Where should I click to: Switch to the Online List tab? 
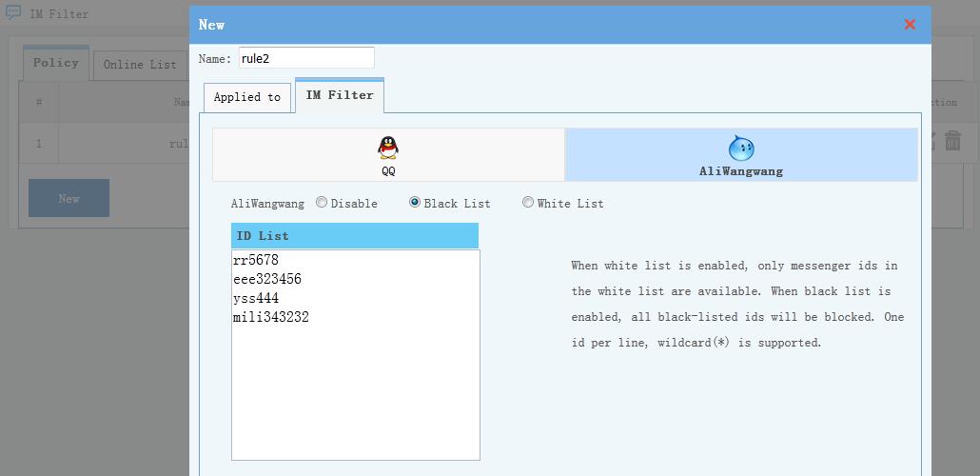click(x=140, y=65)
